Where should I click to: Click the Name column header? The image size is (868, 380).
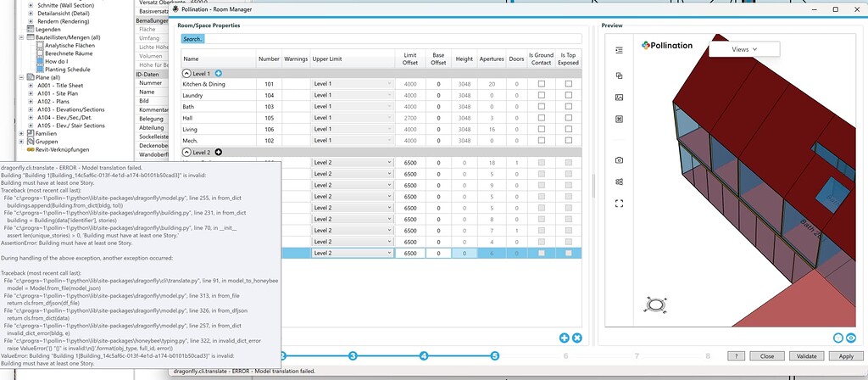coord(218,59)
